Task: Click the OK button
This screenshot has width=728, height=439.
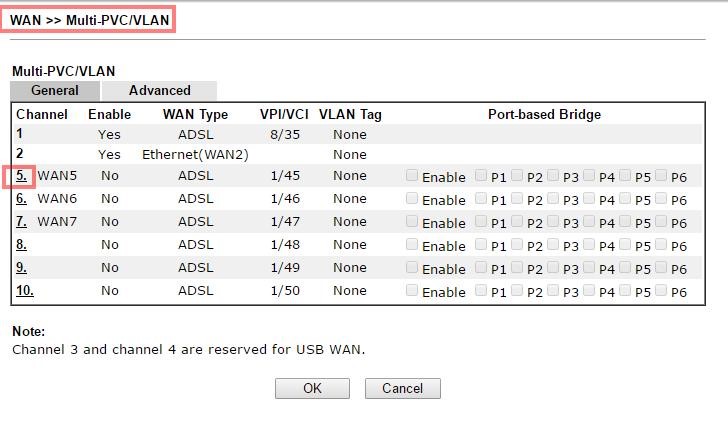Action: [312, 388]
